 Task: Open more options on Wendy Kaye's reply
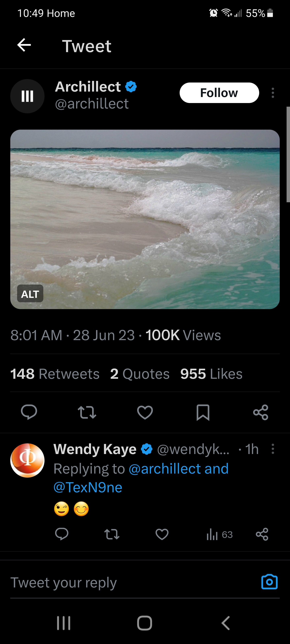[x=273, y=449]
